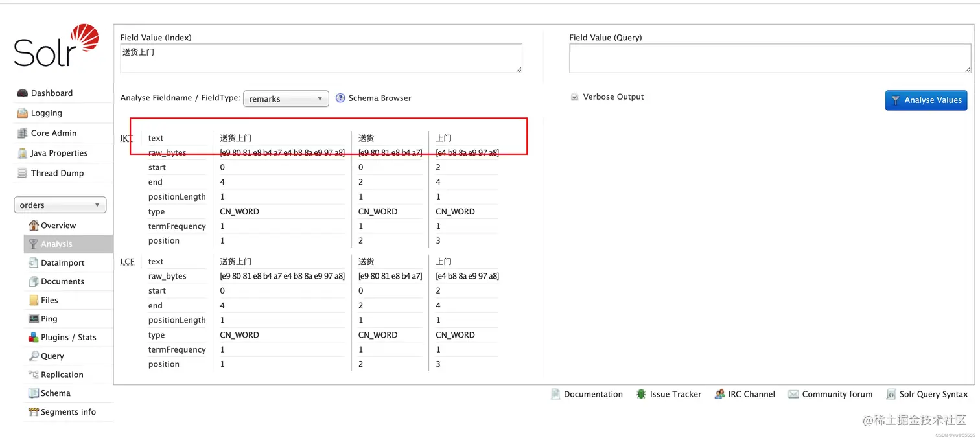The image size is (980, 440).
Task: Select the Analysis menu entry
Action: click(68, 244)
